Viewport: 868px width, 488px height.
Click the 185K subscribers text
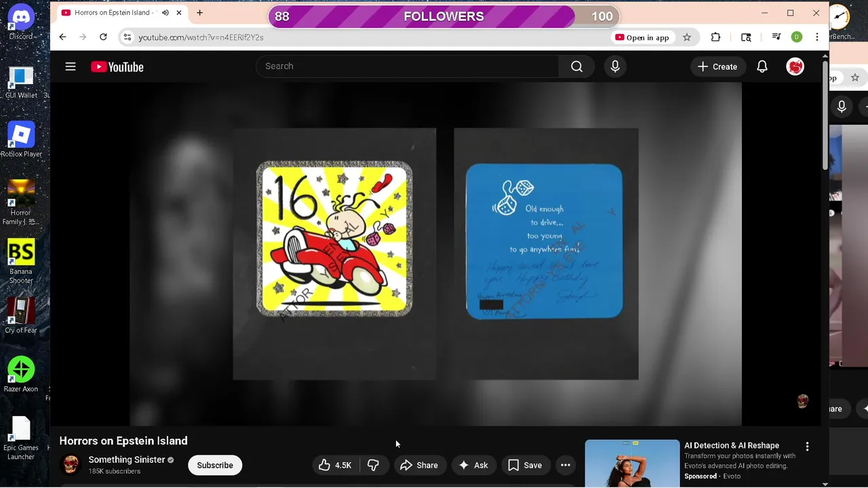coord(114,471)
